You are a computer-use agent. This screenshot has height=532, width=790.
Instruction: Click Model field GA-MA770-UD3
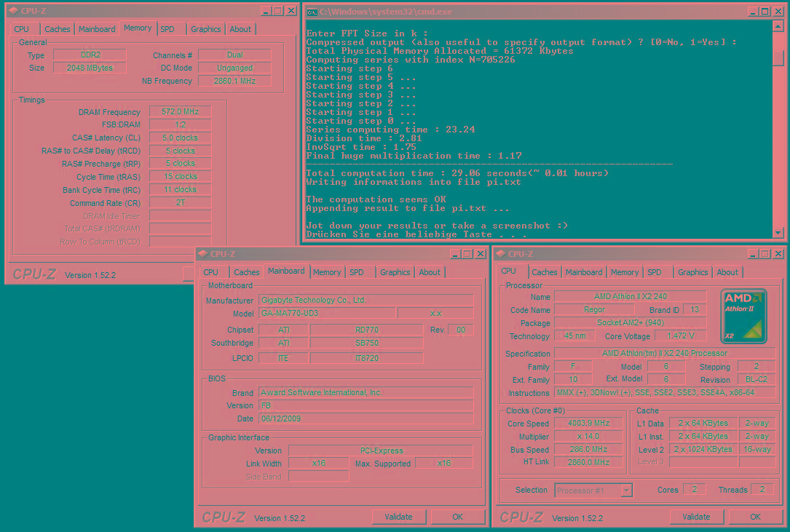[326, 314]
